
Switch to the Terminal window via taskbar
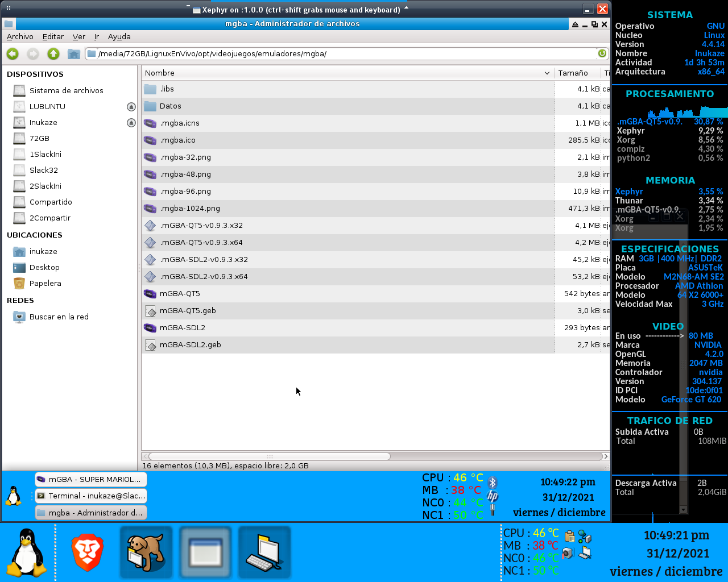(x=90, y=496)
